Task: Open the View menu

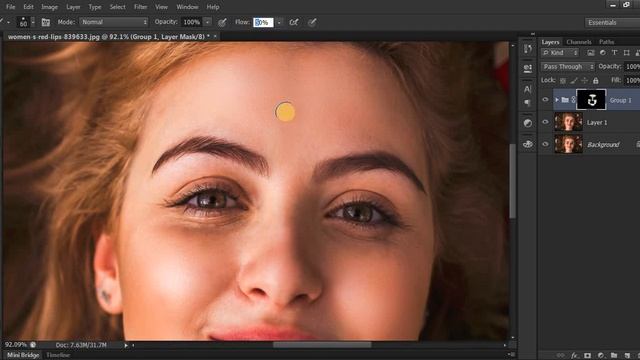Action: (x=161, y=7)
